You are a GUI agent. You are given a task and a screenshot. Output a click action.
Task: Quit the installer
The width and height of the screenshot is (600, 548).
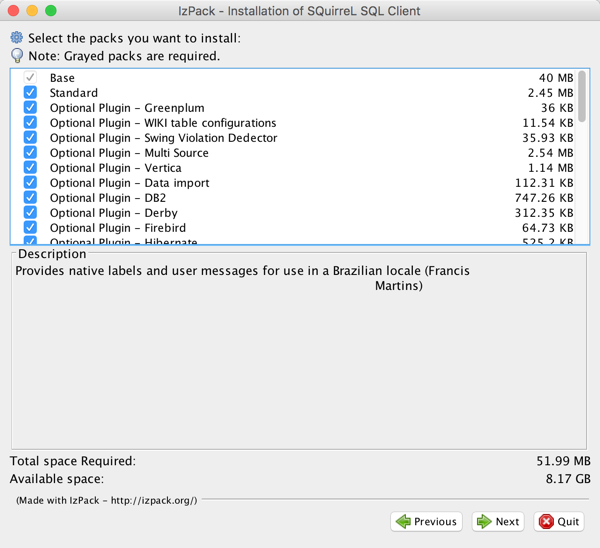click(x=559, y=522)
